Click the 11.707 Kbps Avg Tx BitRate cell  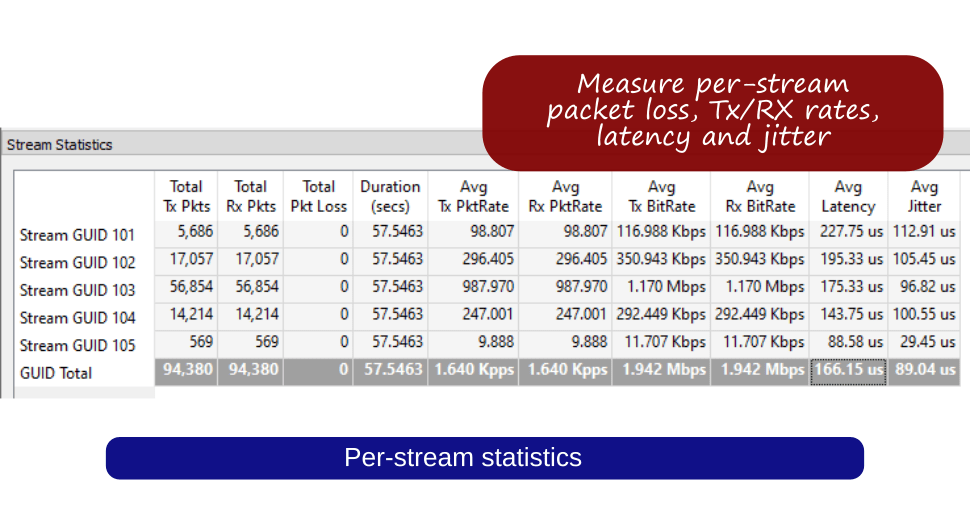[x=661, y=344]
